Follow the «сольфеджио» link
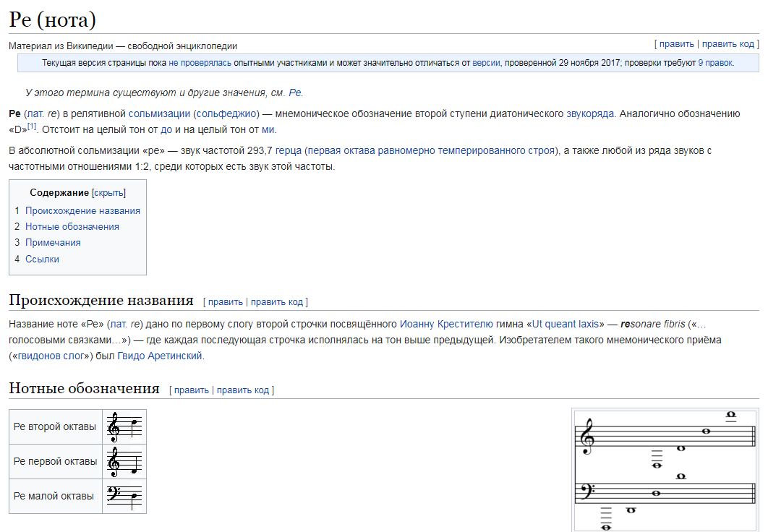The height and width of the screenshot is (532, 768). point(227,113)
